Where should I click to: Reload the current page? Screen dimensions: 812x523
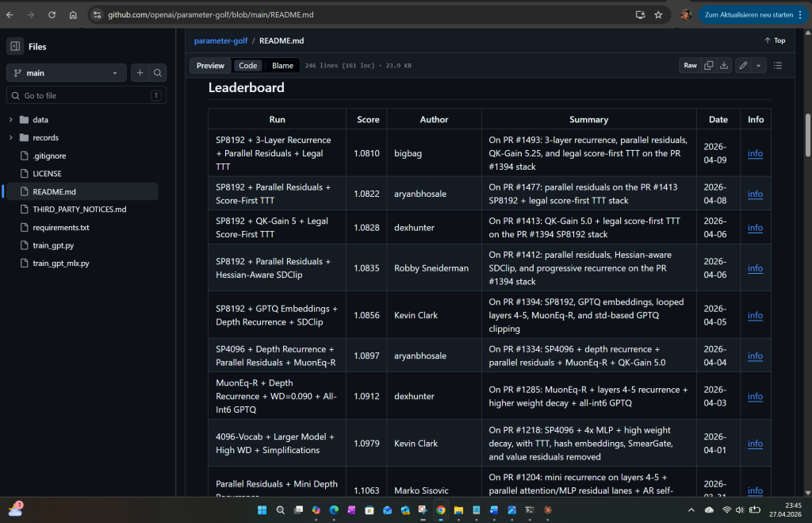click(x=52, y=14)
